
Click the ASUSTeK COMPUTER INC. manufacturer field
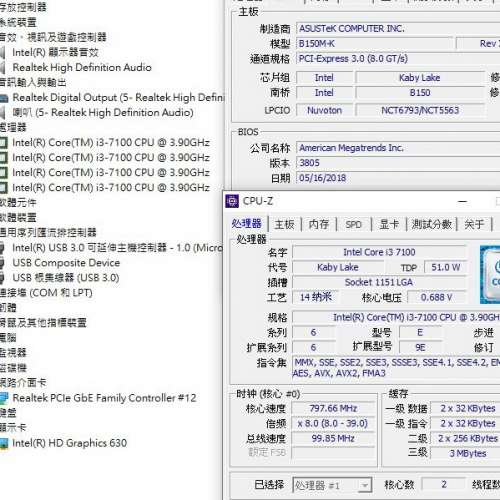pyautogui.click(x=398, y=29)
